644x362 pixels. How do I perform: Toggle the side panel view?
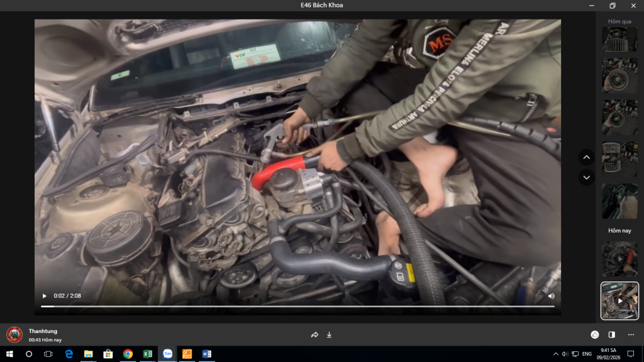pos(611,335)
